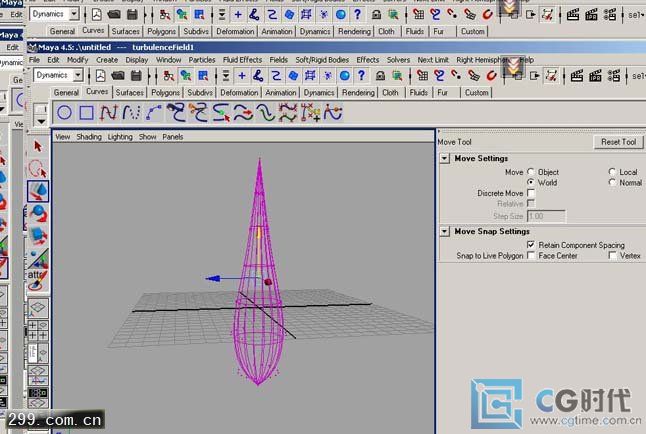Enable select by object type in front window
646x434 pixels.
(x=186, y=76)
